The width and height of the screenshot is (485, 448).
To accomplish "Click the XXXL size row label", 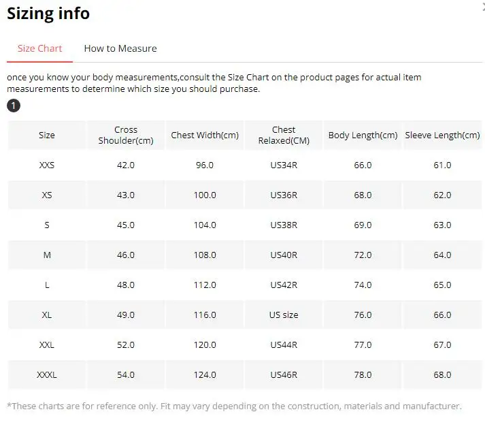I will tap(47, 374).
